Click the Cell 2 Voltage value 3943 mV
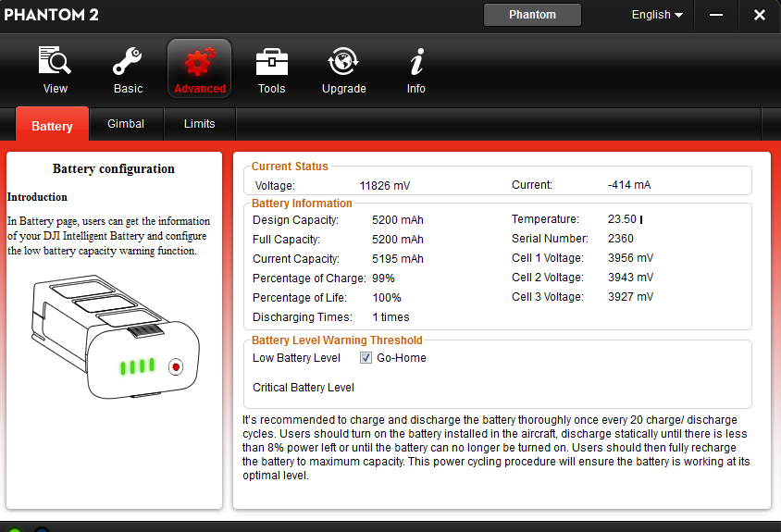This screenshot has width=781, height=532. pos(630,278)
